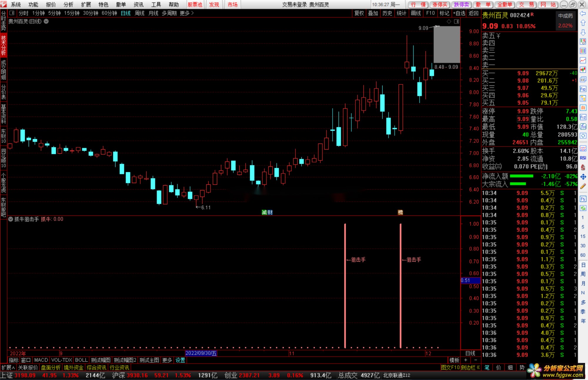Click the +自选 button
This screenshot has height=380, width=588.
[459, 13]
